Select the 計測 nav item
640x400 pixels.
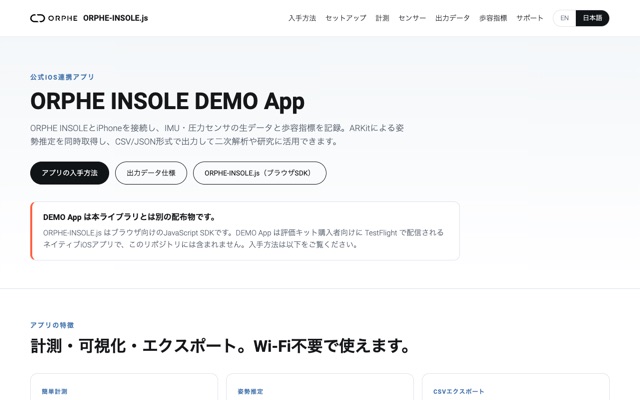pyautogui.click(x=382, y=18)
